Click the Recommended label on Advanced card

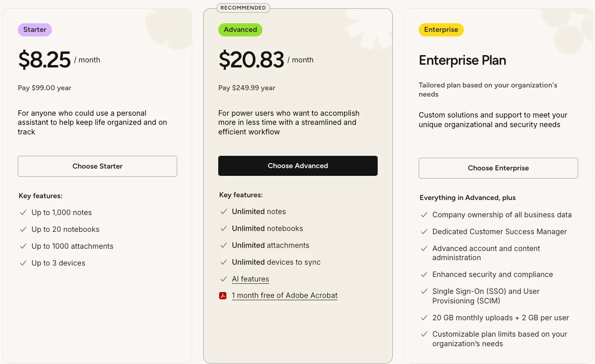point(243,8)
